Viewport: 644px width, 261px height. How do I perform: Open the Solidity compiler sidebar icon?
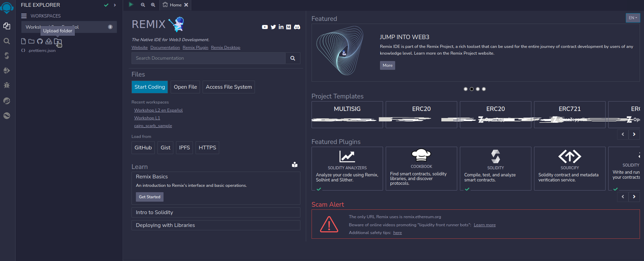coord(7,56)
